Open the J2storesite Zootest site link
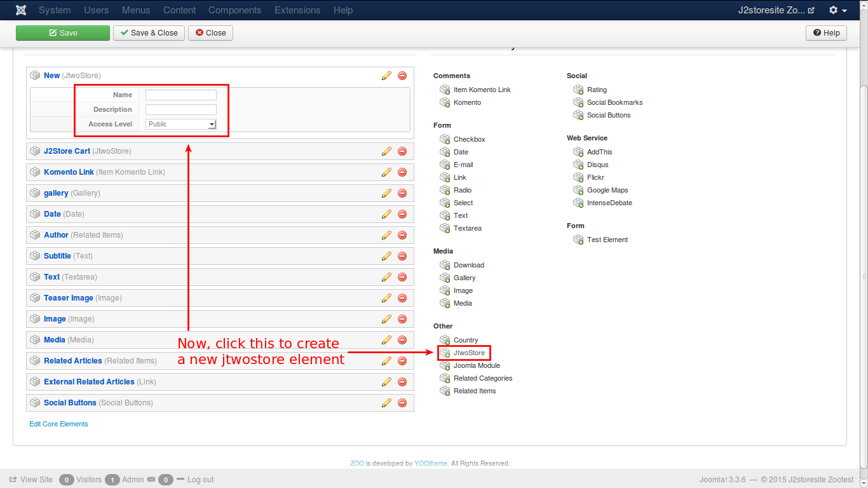This screenshot has height=488, width=868. [776, 10]
